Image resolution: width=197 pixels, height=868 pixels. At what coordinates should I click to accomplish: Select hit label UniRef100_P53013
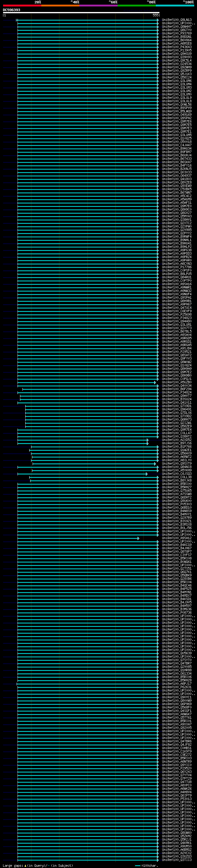pos(176,799)
